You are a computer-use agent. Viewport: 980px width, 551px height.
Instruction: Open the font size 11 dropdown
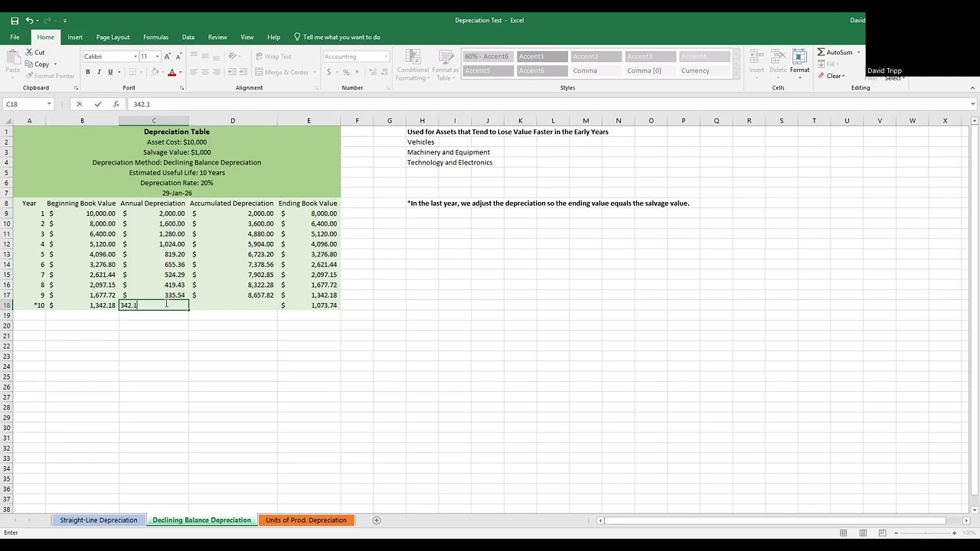(157, 57)
